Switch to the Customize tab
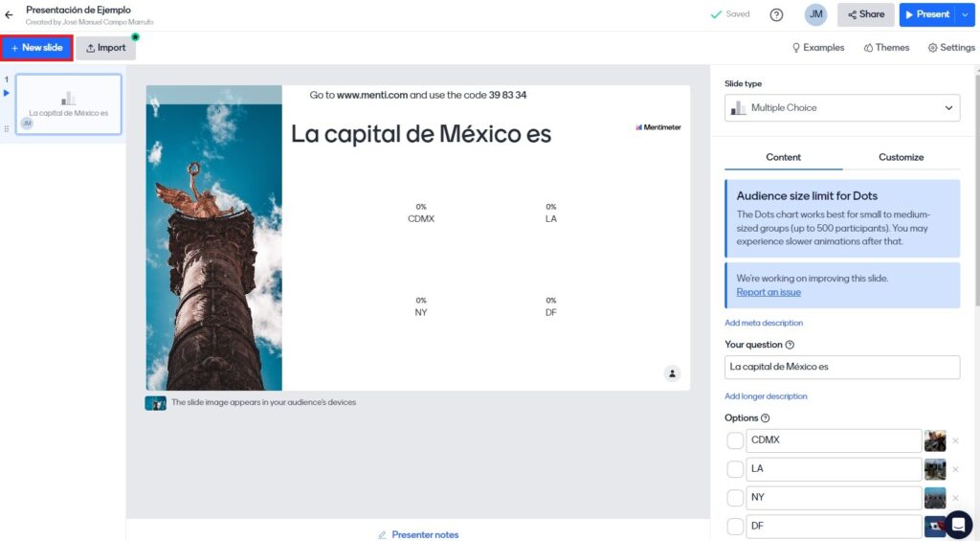 (901, 157)
